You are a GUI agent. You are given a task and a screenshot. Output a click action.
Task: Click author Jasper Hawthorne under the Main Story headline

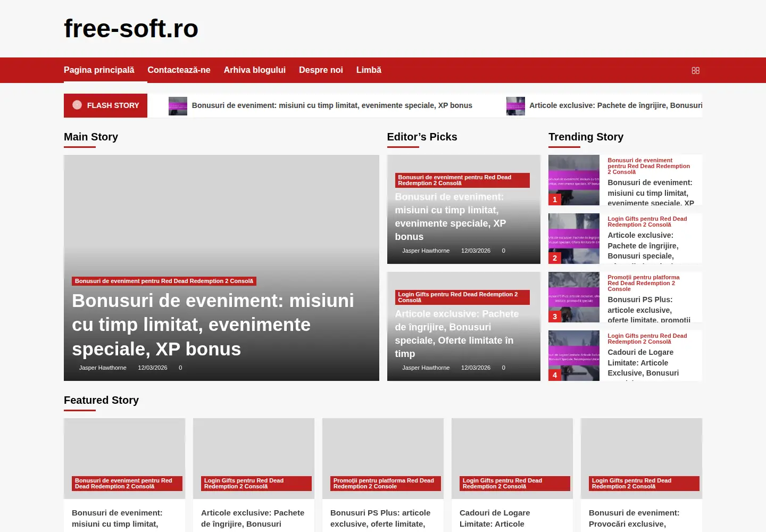(103, 368)
